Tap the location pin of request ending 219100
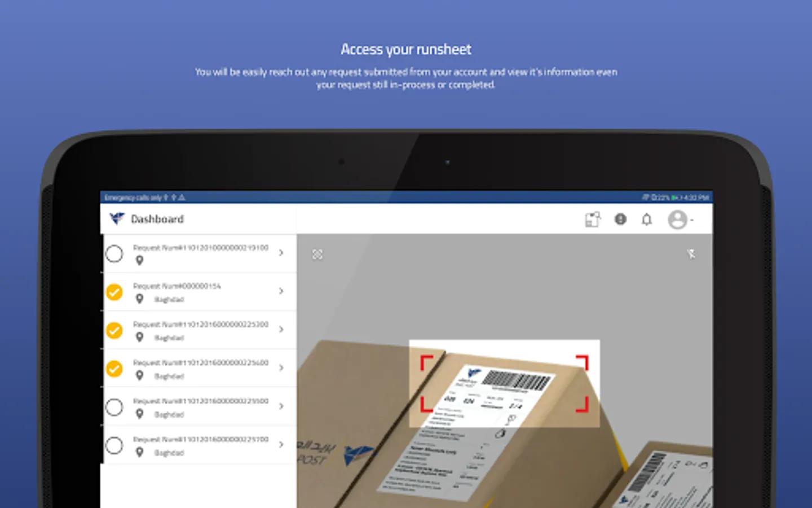Screen dimensions: 812x508 139,260
